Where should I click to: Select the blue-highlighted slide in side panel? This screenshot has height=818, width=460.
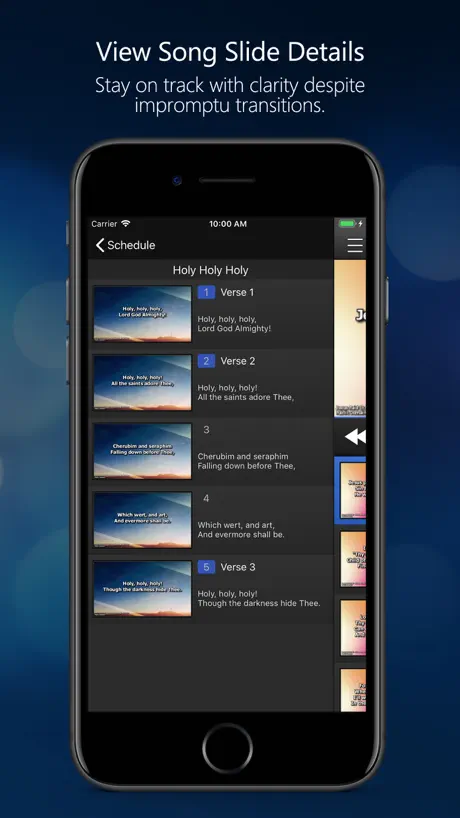click(x=350, y=490)
